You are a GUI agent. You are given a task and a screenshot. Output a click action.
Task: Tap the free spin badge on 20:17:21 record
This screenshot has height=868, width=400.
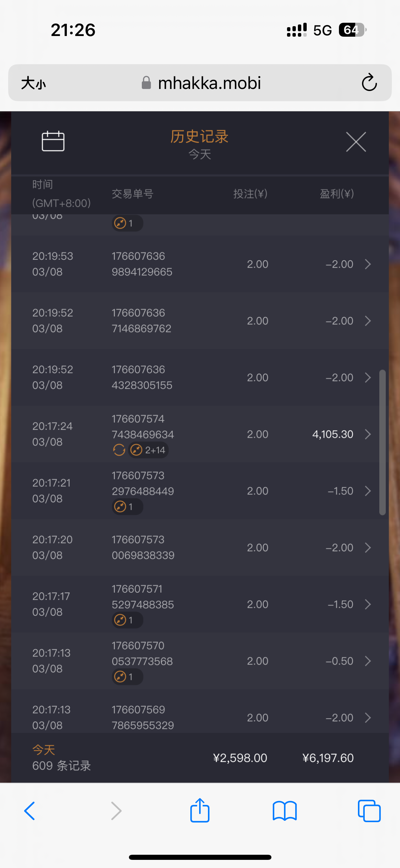pos(127,507)
